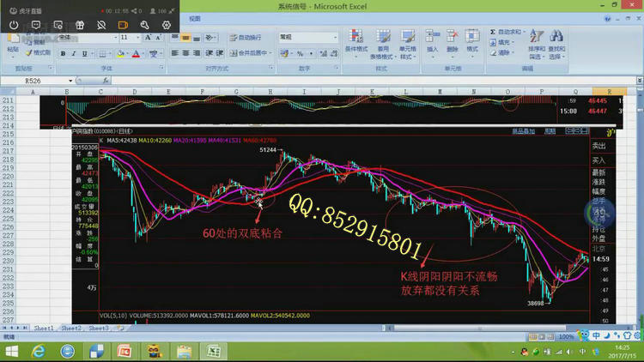Click Internet Explorer in the taskbar
Image resolution: width=644 pixels, height=362 pixels.
[x=39, y=352]
